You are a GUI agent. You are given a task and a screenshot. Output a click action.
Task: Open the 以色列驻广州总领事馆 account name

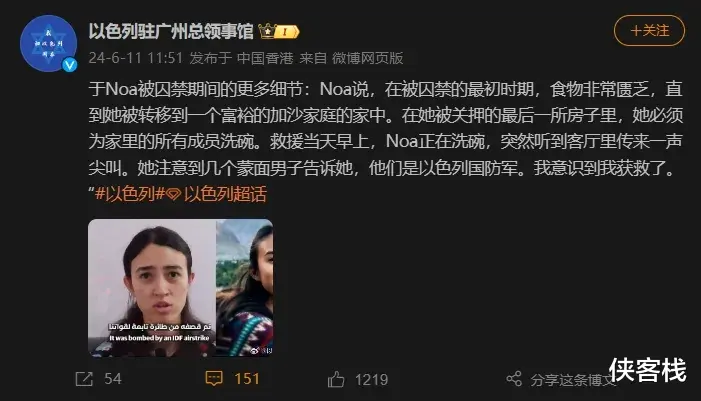pyautogui.click(x=171, y=31)
